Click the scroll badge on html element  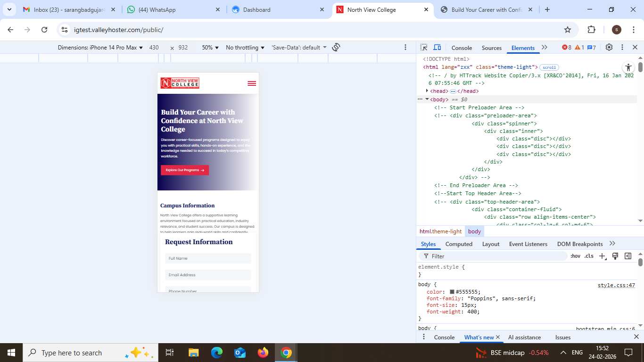549,67
